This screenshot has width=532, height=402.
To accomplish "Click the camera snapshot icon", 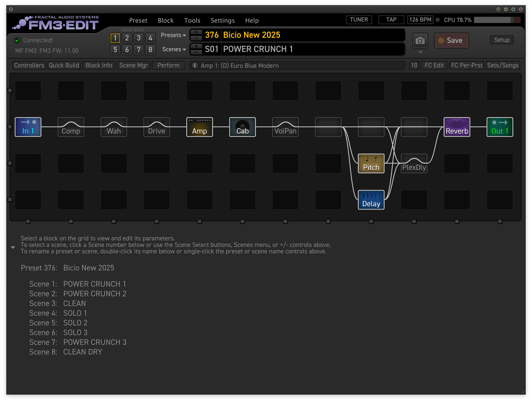I will [x=420, y=41].
